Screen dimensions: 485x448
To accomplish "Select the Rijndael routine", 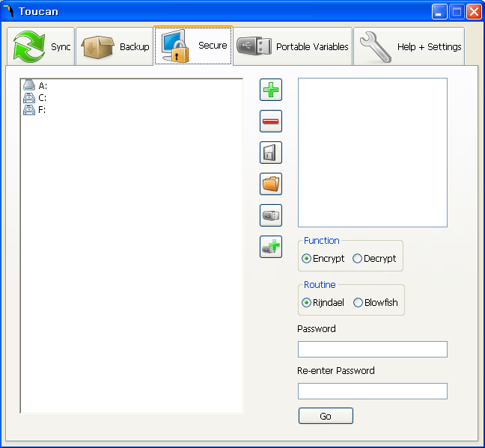I will click(323, 302).
